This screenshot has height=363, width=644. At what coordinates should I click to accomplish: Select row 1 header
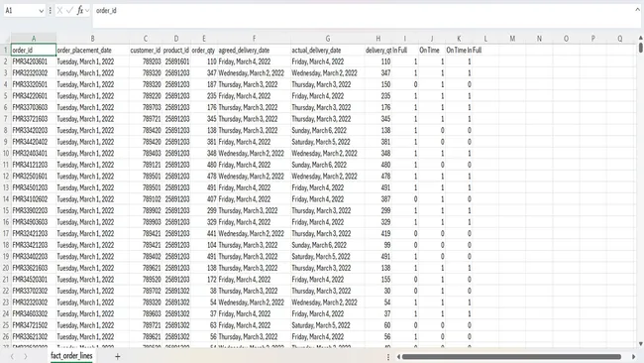5,51
